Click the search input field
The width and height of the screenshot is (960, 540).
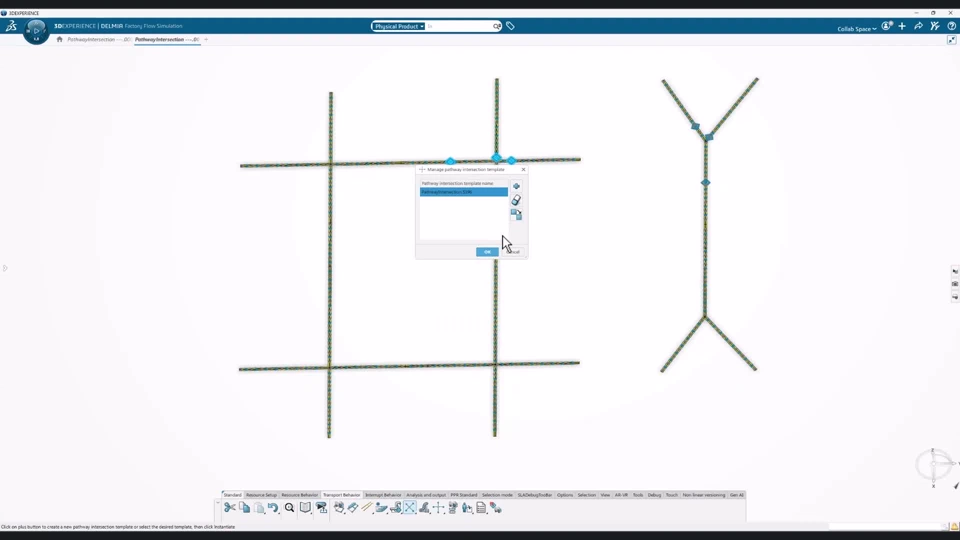[x=460, y=26]
